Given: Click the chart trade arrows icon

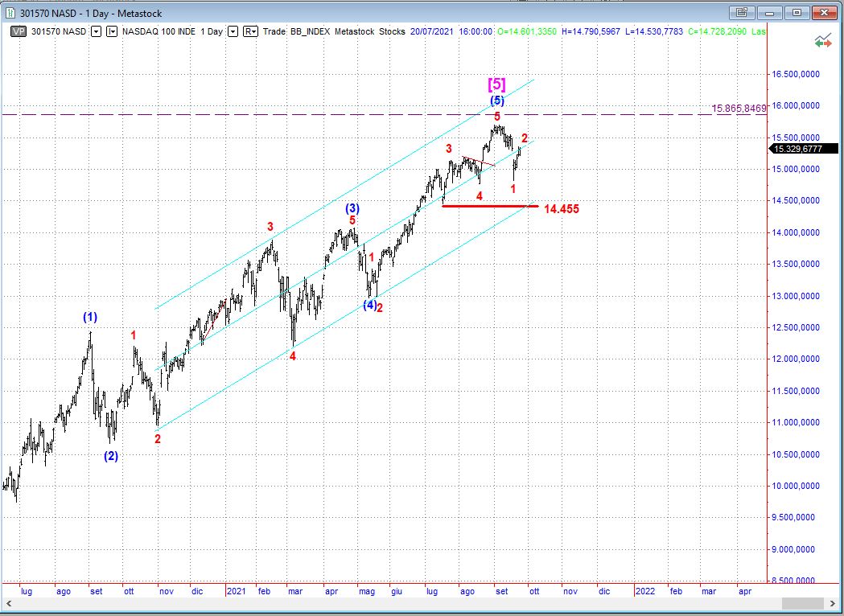Looking at the screenshot, I should click(x=822, y=41).
